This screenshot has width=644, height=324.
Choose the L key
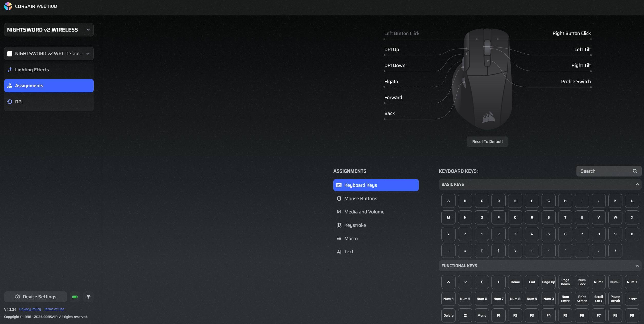point(632,201)
